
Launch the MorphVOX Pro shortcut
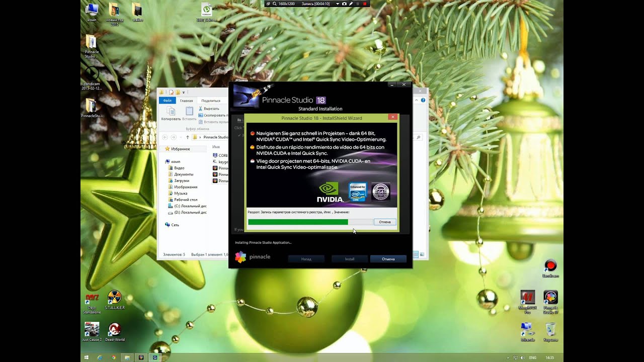point(527,302)
